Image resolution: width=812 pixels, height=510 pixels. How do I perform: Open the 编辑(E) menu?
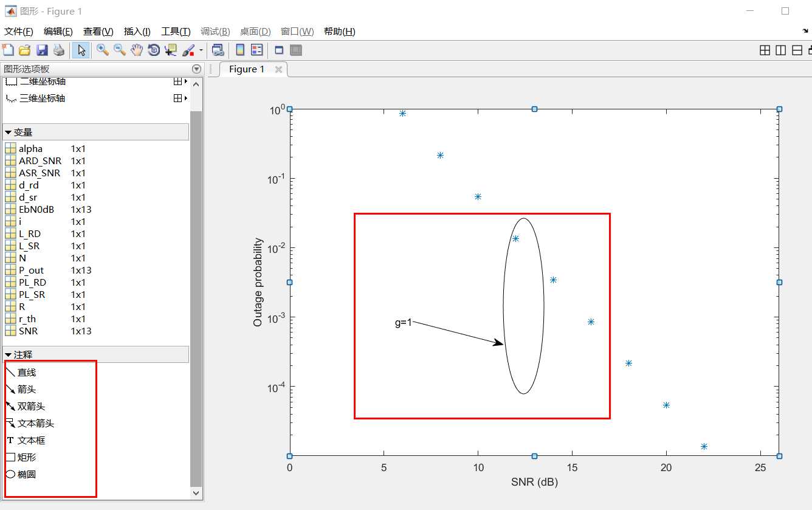58,32
